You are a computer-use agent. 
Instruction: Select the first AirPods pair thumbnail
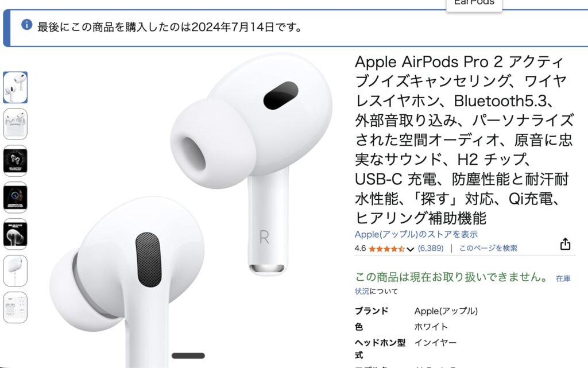tap(16, 87)
